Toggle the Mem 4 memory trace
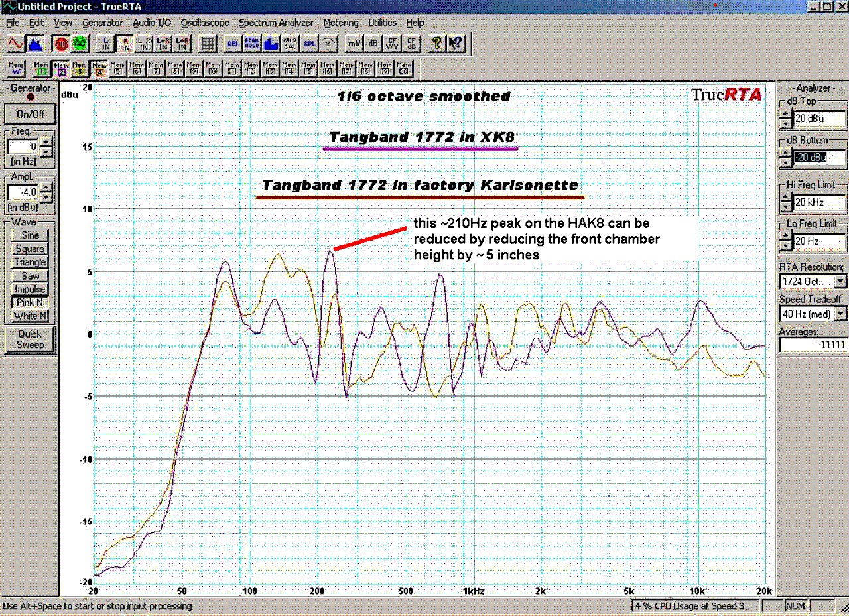 (99, 68)
